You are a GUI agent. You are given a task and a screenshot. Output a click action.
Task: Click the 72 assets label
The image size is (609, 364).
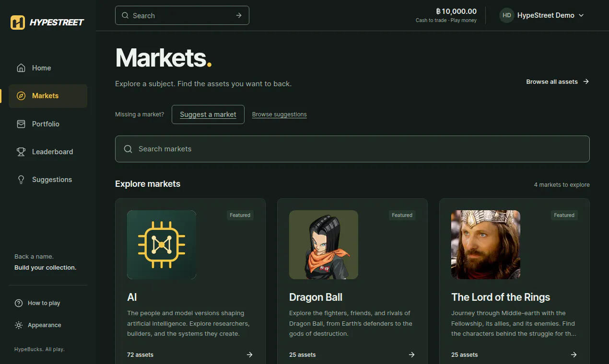tap(141, 355)
